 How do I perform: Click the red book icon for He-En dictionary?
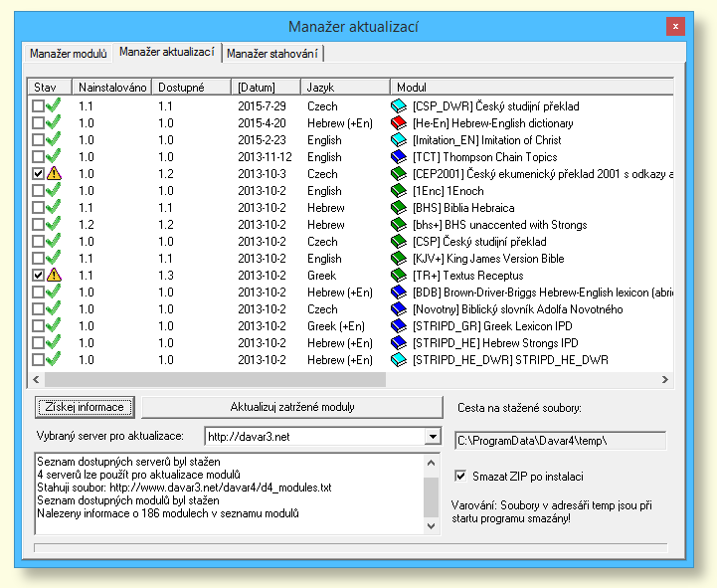399,122
